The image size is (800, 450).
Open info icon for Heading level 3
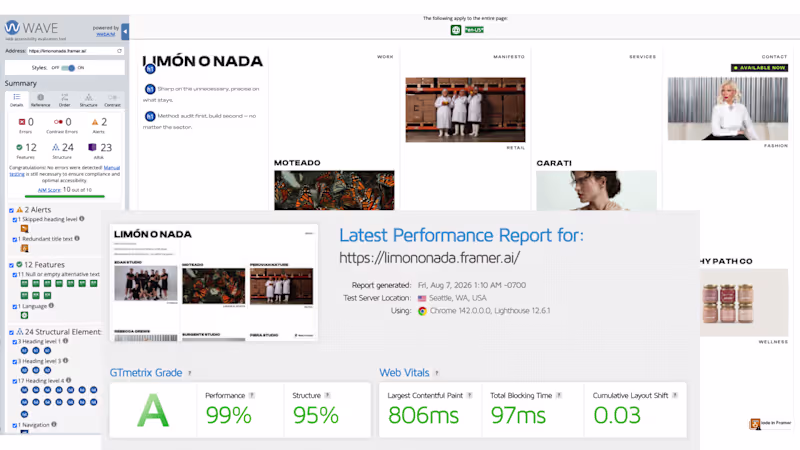point(65,361)
